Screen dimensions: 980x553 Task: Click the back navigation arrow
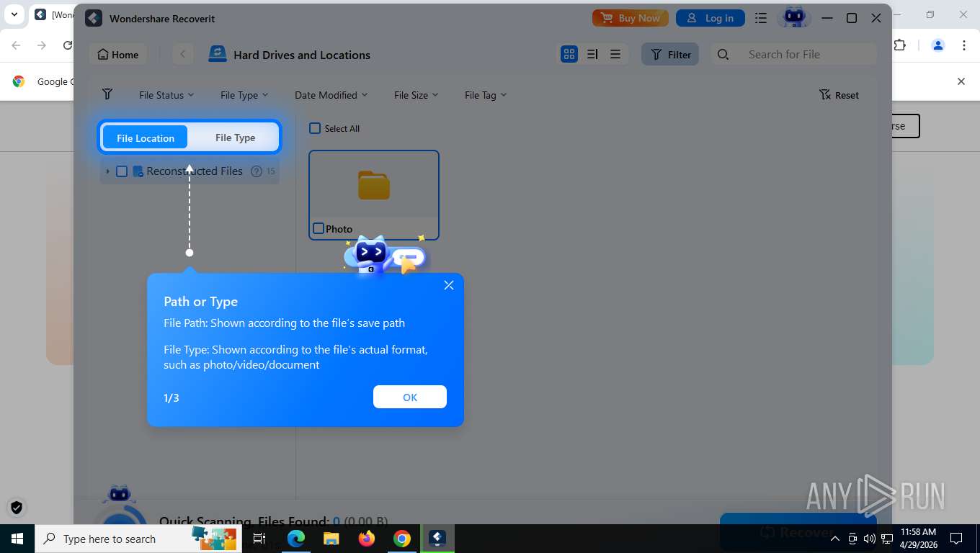[183, 54]
